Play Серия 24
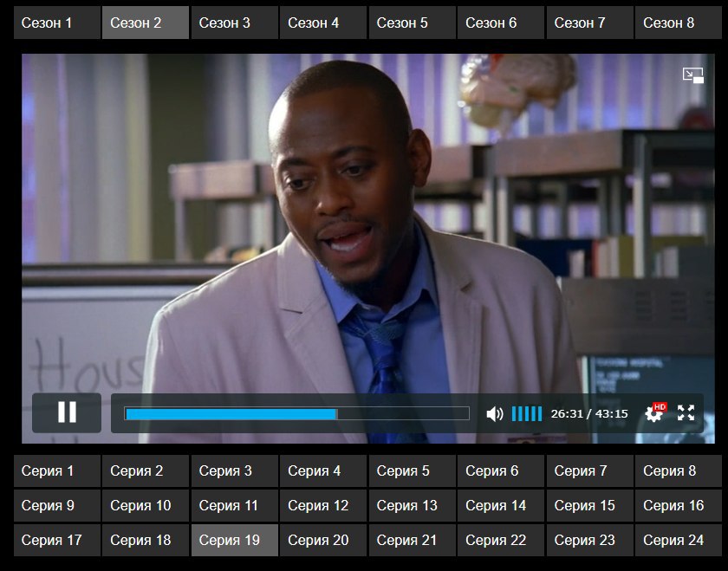The width and height of the screenshot is (728, 571). pyautogui.click(x=679, y=541)
